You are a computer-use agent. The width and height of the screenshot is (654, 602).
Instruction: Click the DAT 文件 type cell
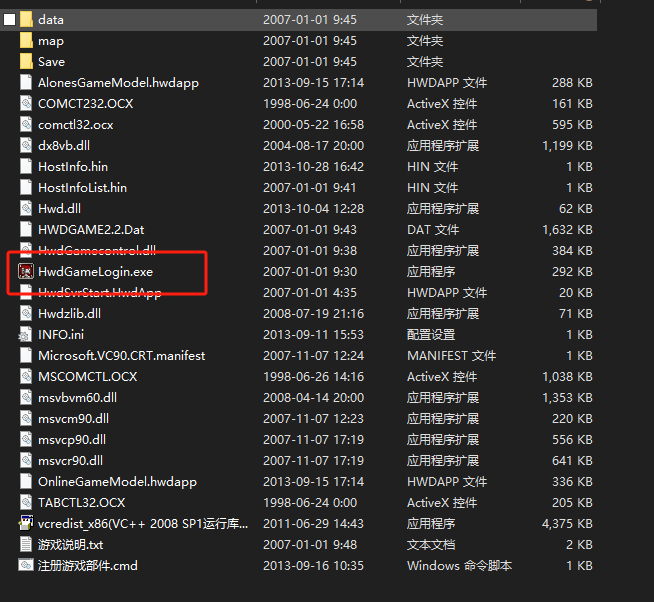click(x=433, y=229)
